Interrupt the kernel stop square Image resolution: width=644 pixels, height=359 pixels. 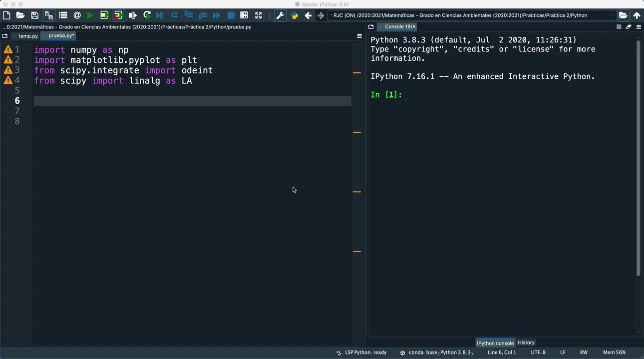click(619, 27)
